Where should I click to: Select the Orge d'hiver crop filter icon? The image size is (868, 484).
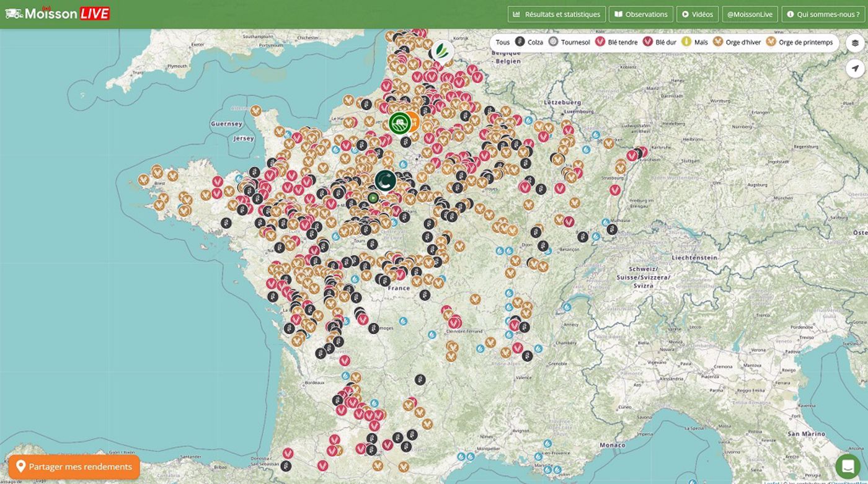coord(719,42)
